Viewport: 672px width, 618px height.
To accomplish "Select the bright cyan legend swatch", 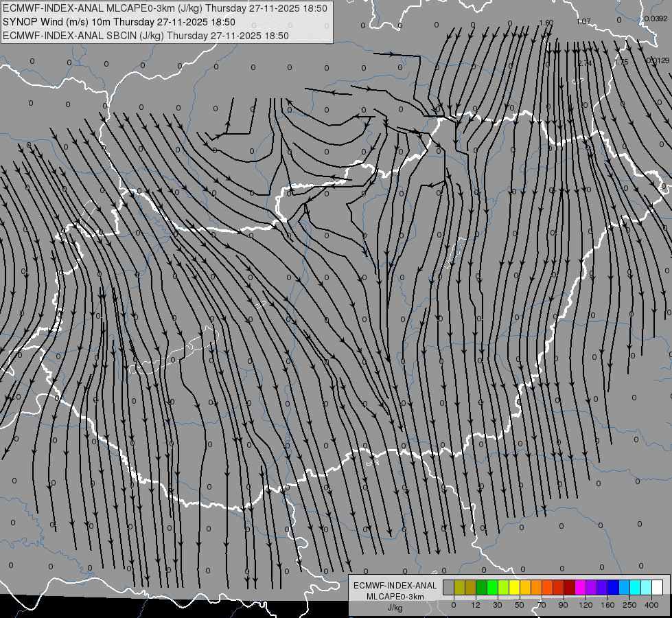I will [x=636, y=587].
